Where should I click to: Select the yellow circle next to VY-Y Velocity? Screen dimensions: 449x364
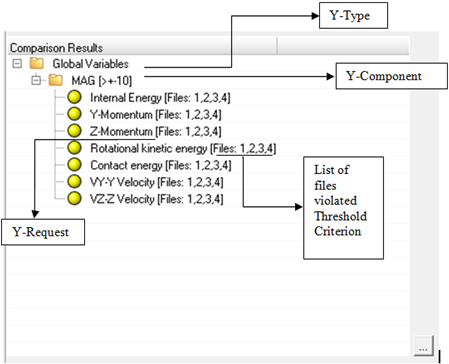74,181
